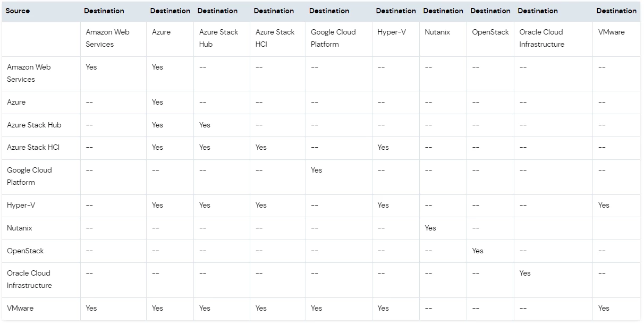644x325 pixels.
Task: Click Yes for Hyper-V source to VMware destination
Action: [604, 205]
